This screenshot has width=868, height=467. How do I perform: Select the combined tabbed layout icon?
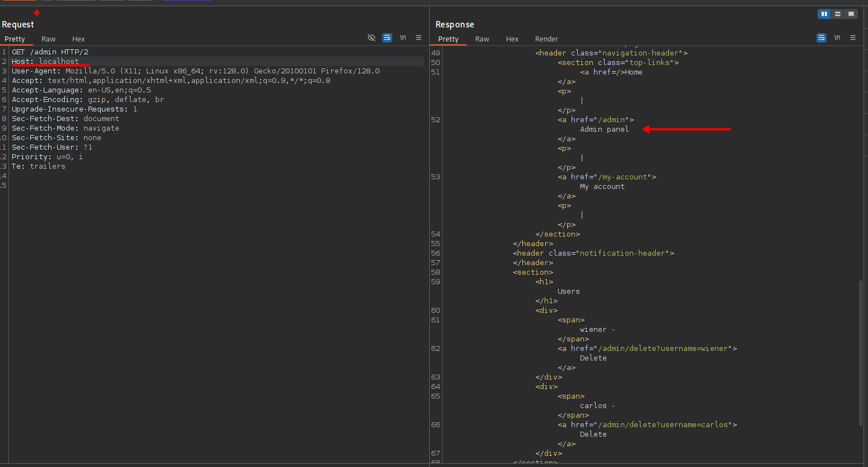[851, 14]
